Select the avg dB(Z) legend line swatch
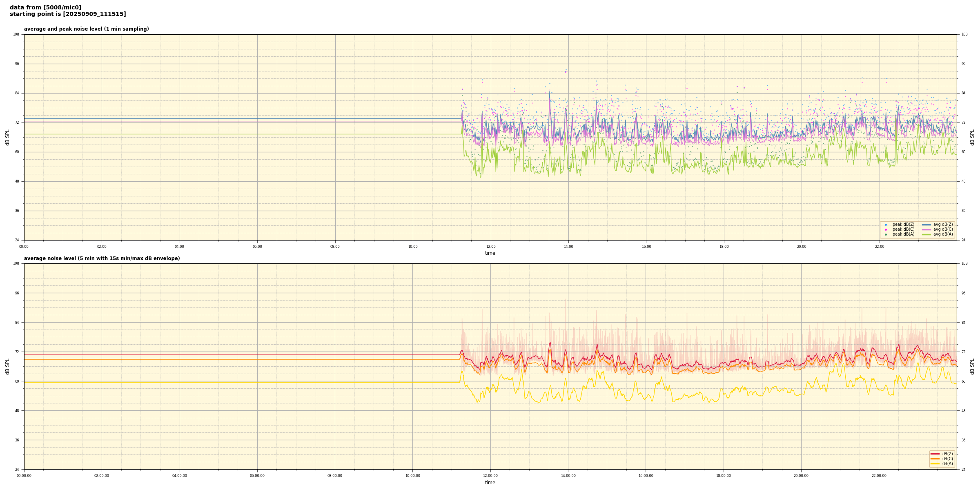Image resolution: width=980 pixels, height=490 pixels. (x=927, y=225)
